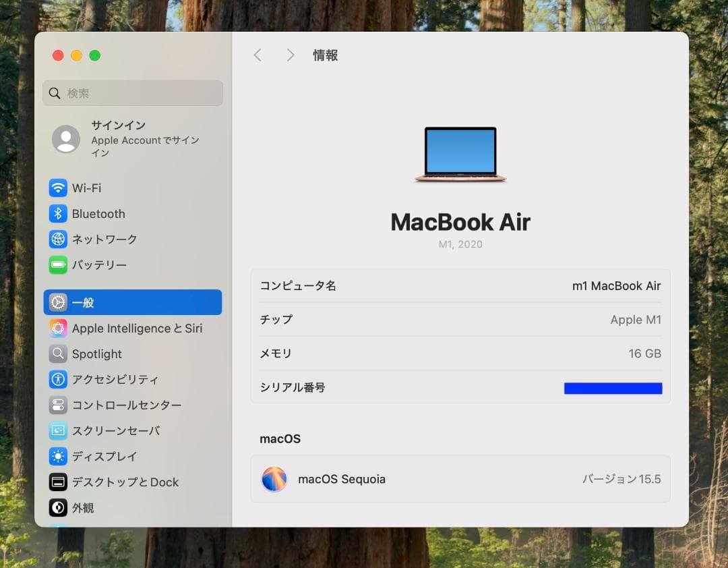
Task: Open Wi-Fi settings via sidebar icon
Action: click(x=58, y=188)
